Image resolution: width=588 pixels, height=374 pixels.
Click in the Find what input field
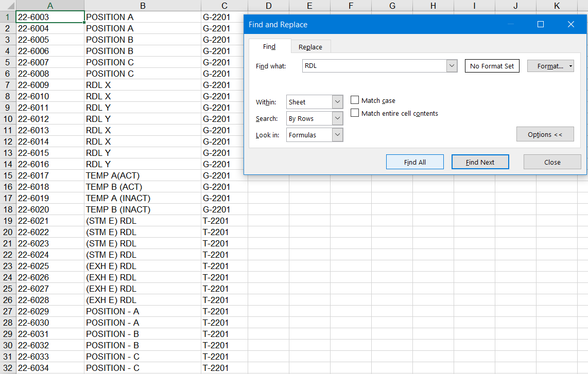point(374,66)
